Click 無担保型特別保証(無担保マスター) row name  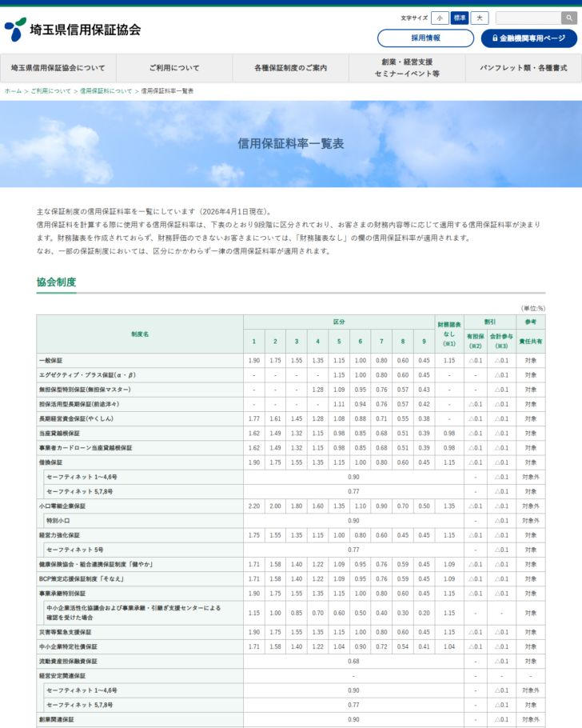pyautogui.click(x=85, y=390)
